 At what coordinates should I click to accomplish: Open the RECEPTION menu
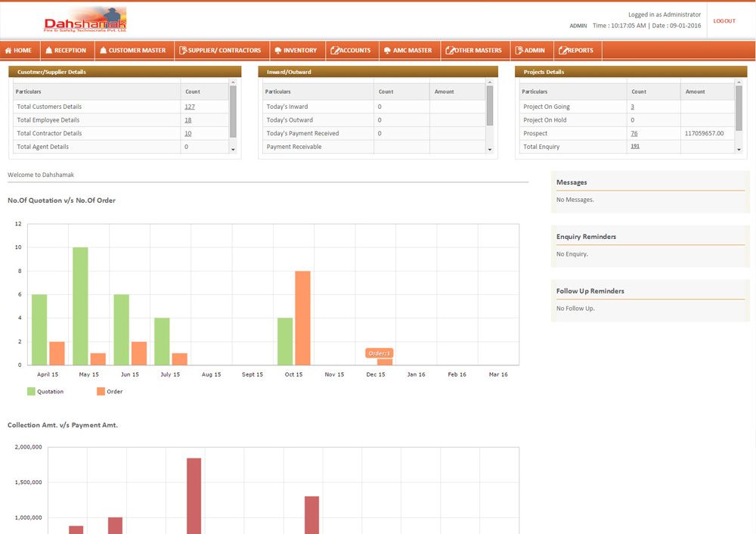point(67,50)
